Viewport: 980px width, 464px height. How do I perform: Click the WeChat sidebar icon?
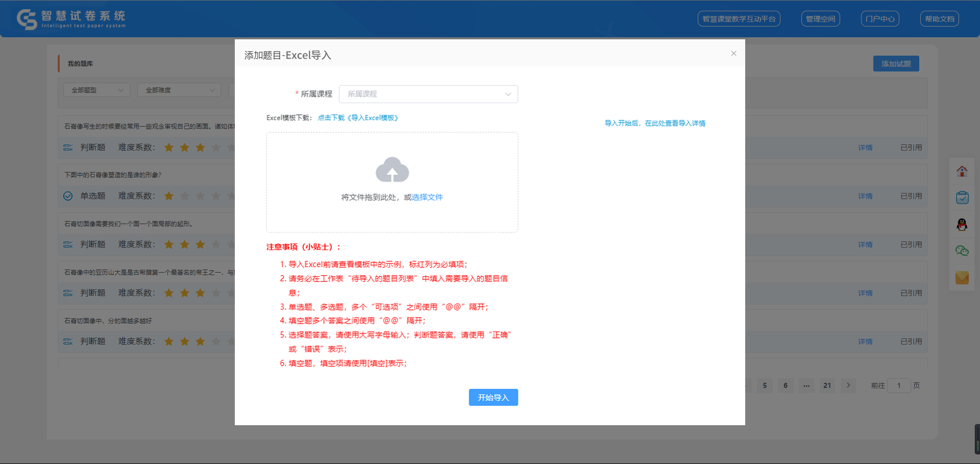coord(962,251)
